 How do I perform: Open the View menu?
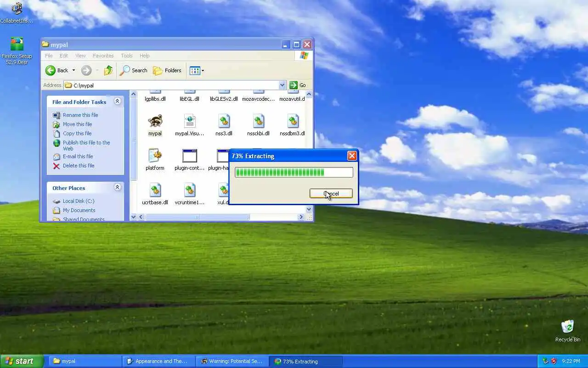(x=80, y=56)
